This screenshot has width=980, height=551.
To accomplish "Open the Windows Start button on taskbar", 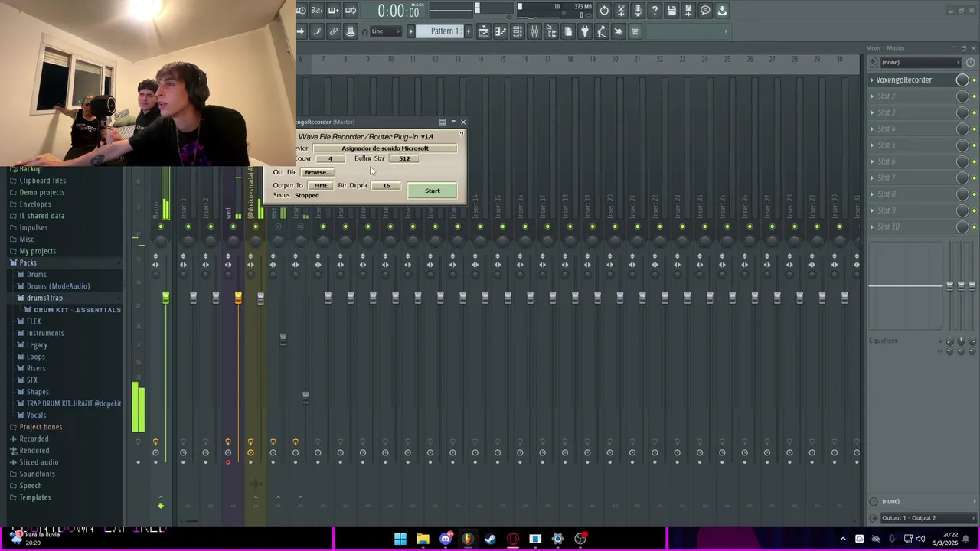I will (x=400, y=539).
